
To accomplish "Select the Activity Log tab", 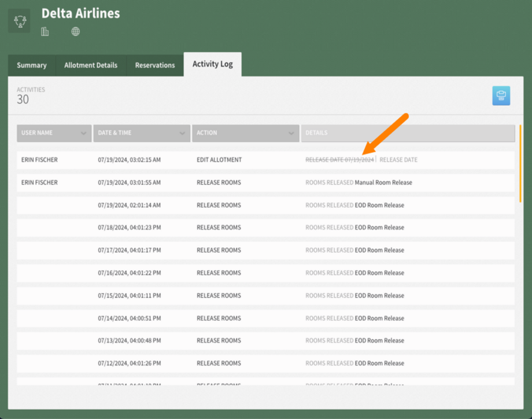I will [213, 64].
